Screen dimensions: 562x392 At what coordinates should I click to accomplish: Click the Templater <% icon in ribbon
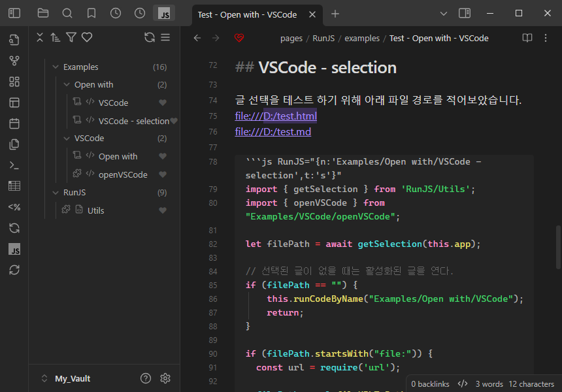pyautogui.click(x=14, y=207)
